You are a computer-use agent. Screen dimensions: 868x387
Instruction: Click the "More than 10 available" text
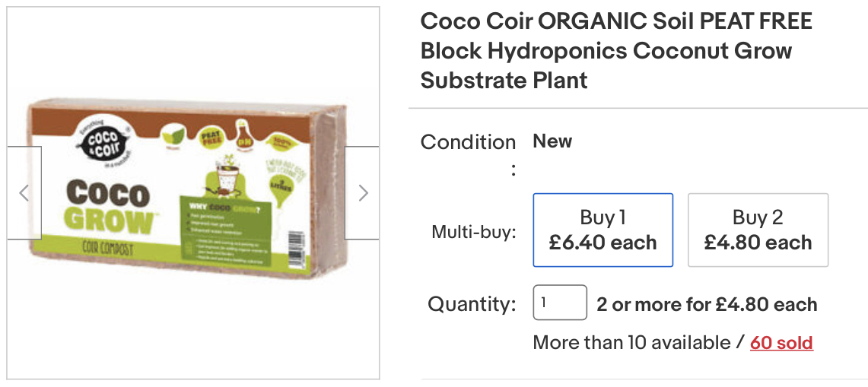click(x=632, y=343)
